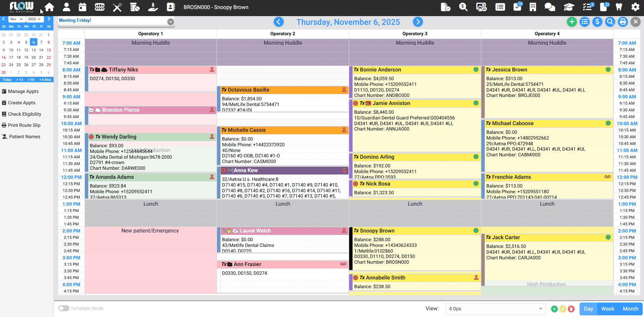Open the 4 Ops view dropdown
The image size is (644, 317).
(x=495, y=309)
